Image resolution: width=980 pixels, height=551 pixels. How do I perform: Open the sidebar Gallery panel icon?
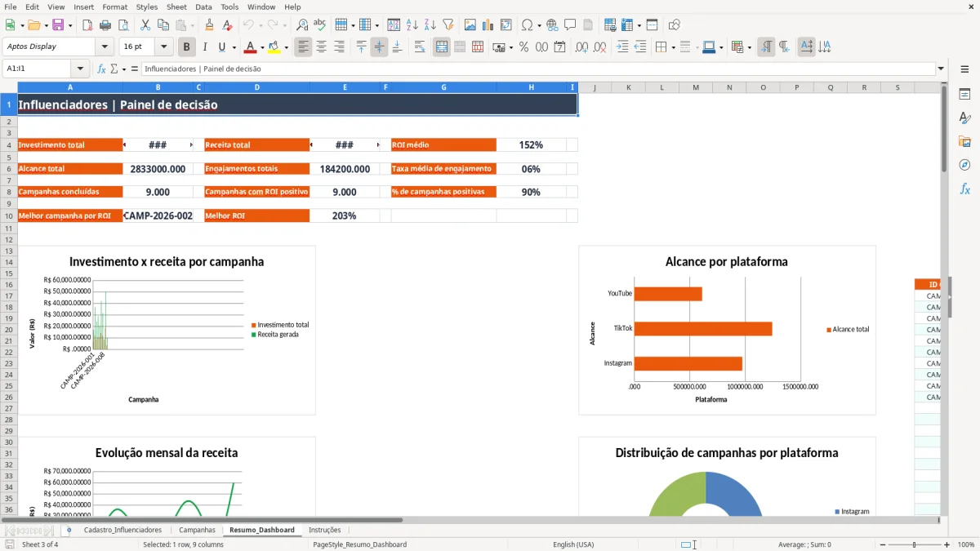click(964, 142)
